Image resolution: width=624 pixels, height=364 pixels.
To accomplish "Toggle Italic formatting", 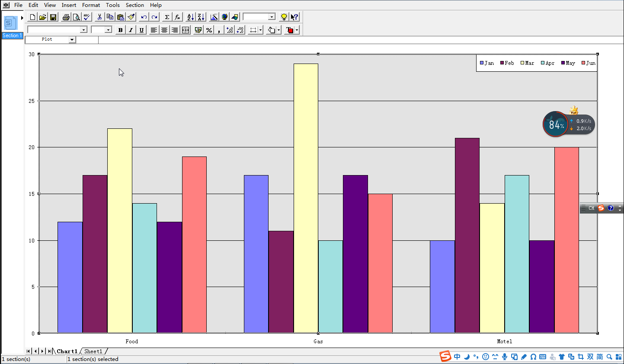I will [x=131, y=30].
